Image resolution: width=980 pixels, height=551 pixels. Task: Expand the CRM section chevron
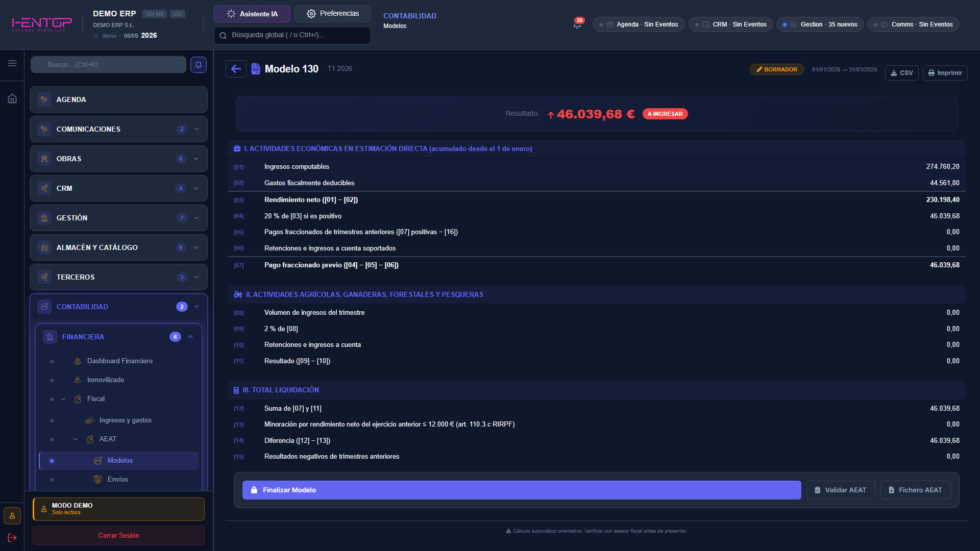(197, 188)
